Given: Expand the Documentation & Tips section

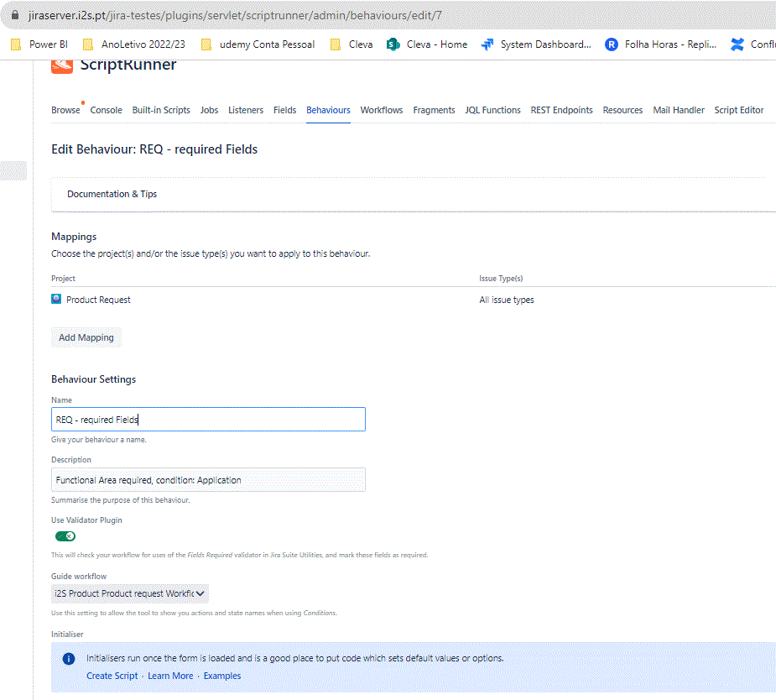Looking at the screenshot, I should tap(112, 194).
